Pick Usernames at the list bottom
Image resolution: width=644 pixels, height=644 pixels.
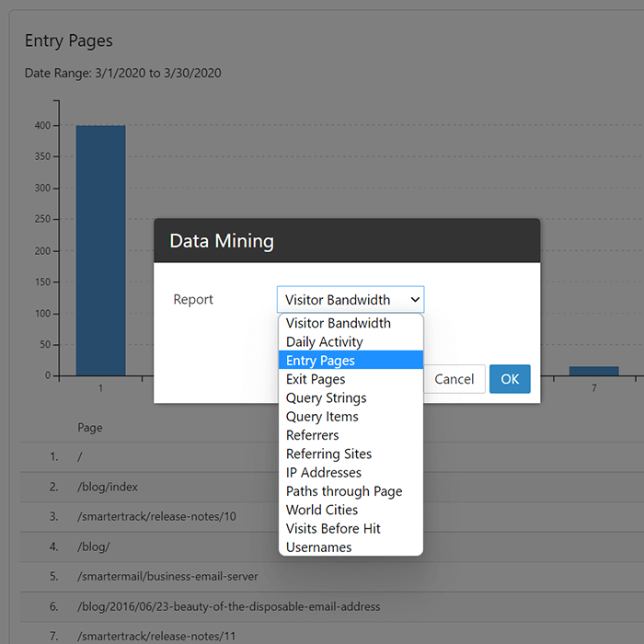coord(351,547)
